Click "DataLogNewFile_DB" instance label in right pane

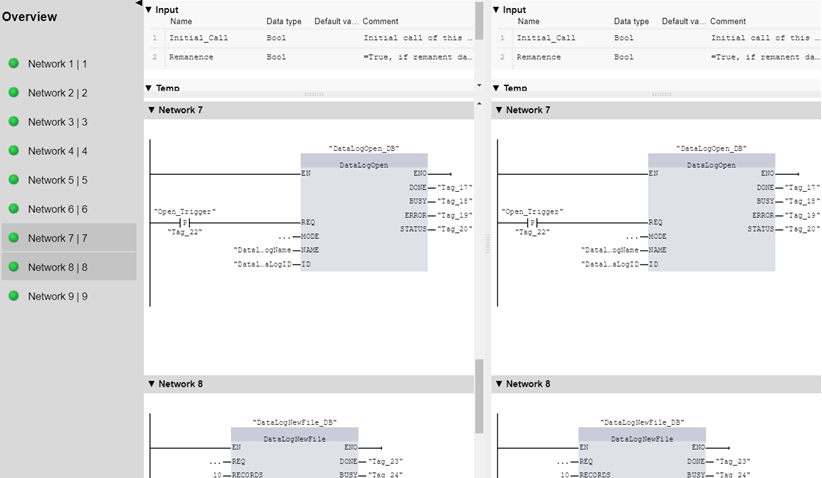[x=642, y=422]
